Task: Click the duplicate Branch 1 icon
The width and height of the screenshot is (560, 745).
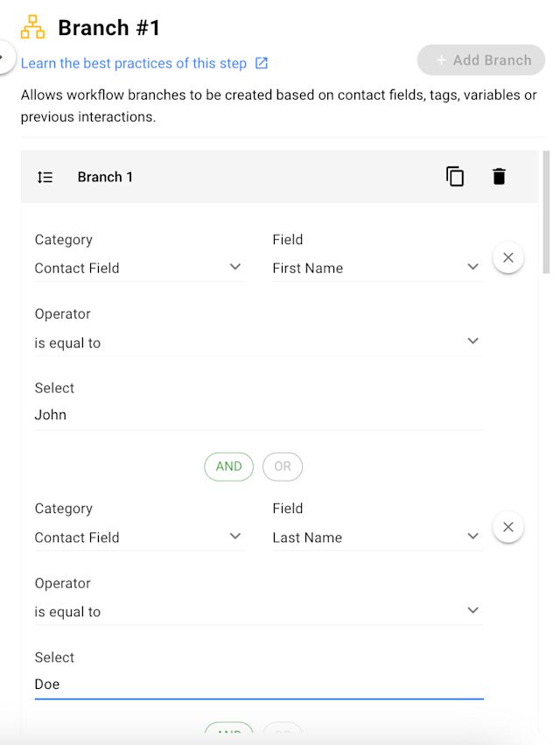Action: (455, 176)
